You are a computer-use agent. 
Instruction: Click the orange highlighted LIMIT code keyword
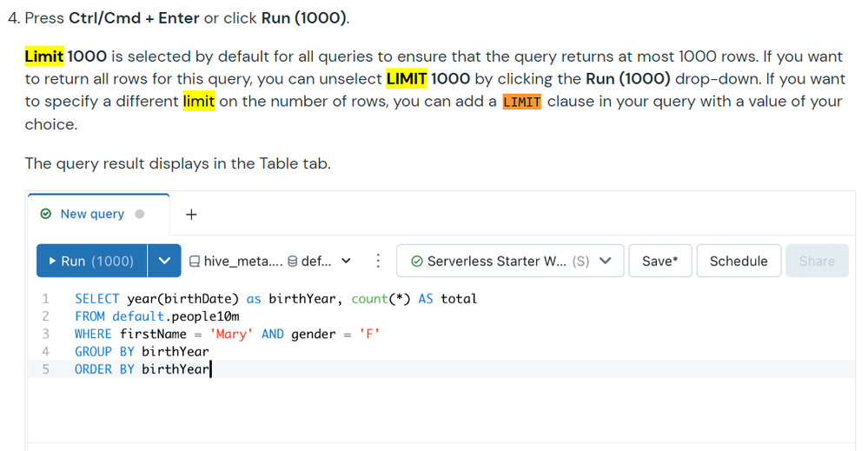[521, 103]
